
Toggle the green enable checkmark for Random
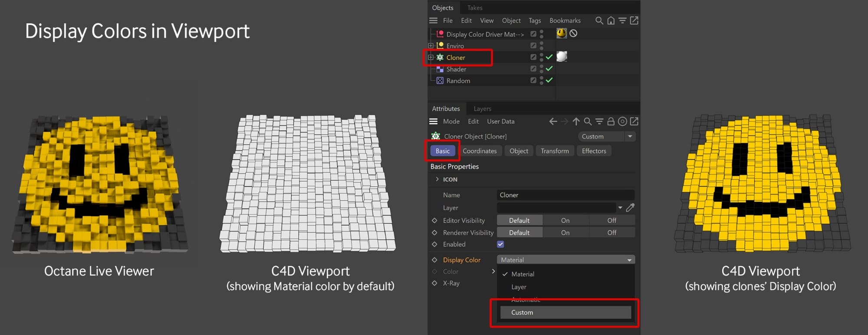[x=549, y=80]
